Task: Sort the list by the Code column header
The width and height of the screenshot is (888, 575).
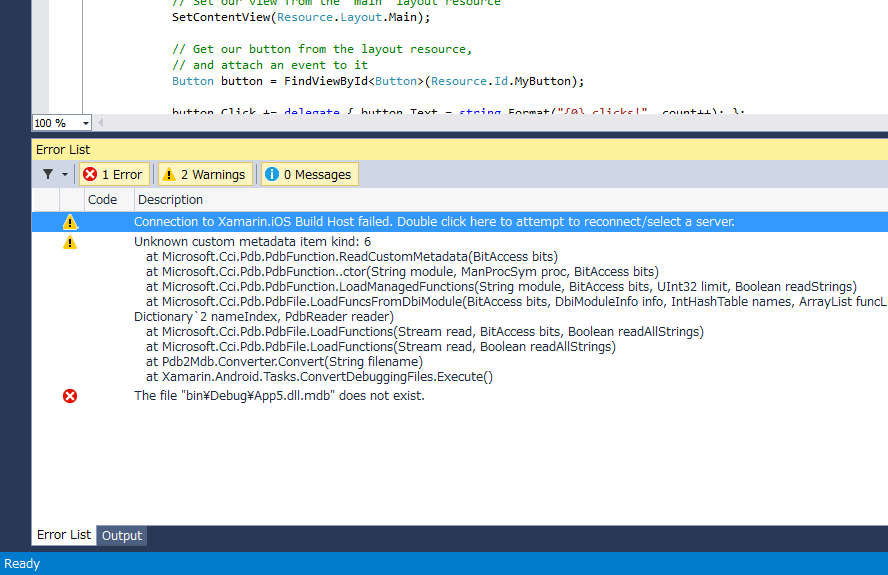Action: (x=102, y=200)
